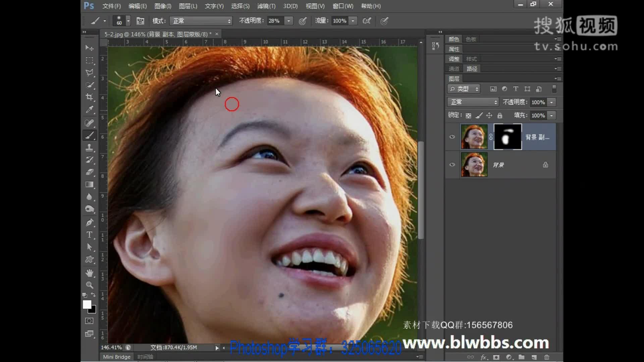Image resolution: width=644 pixels, height=362 pixels.
Task: Select the Pen tool
Action: (x=89, y=222)
